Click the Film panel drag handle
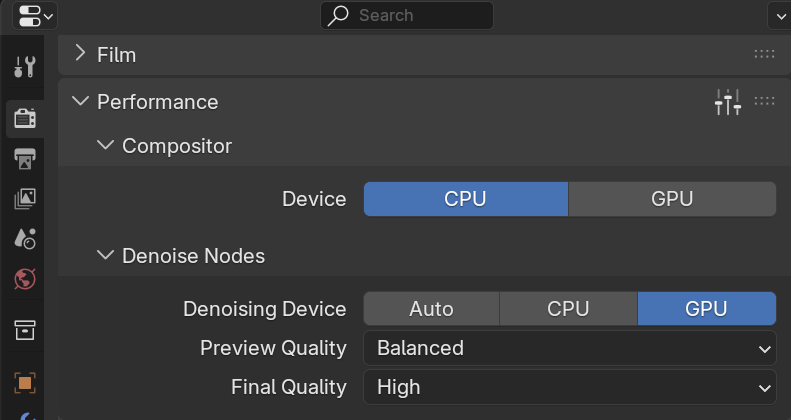This screenshot has width=791, height=420. [x=764, y=54]
